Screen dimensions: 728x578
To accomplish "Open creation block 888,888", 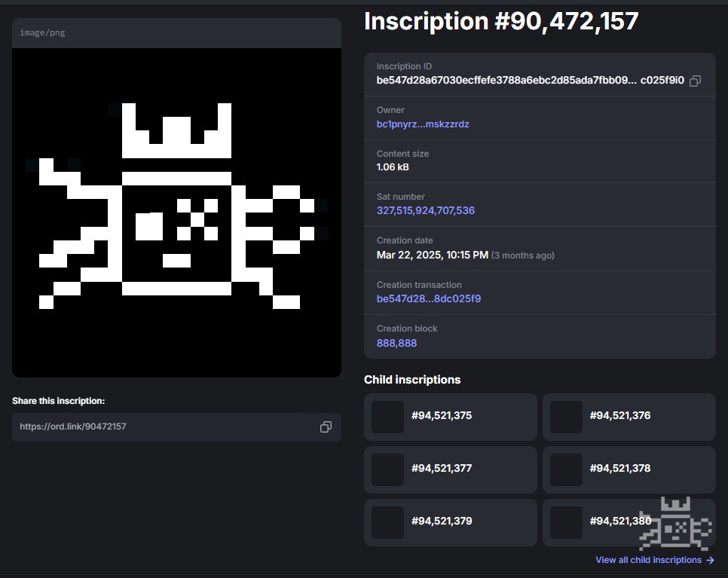I will pyautogui.click(x=396, y=343).
